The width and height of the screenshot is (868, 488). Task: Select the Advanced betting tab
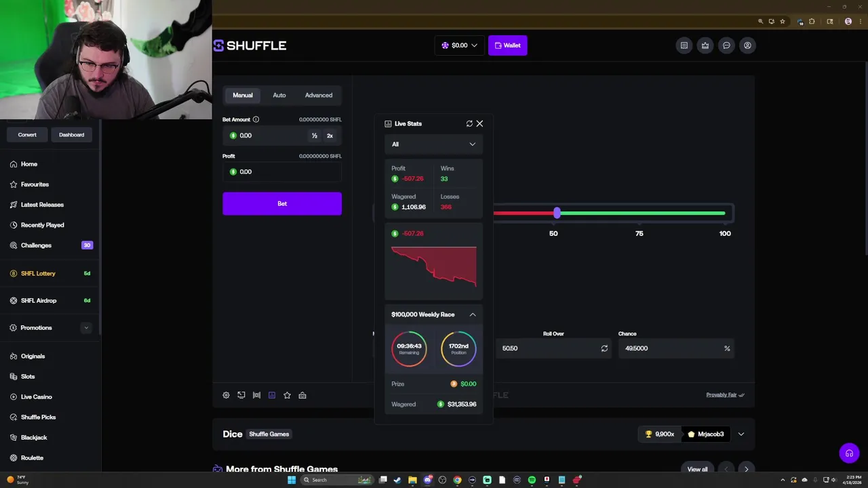click(x=319, y=96)
